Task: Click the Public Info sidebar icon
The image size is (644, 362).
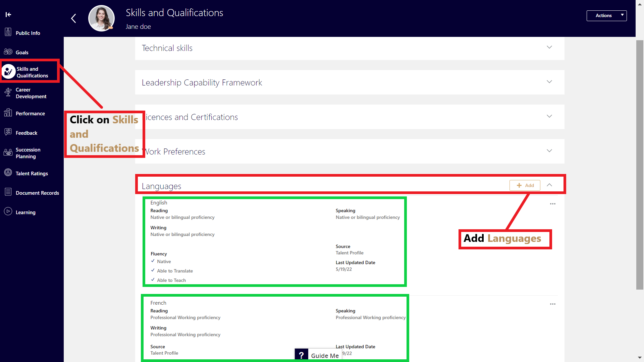Action: pos(8,33)
